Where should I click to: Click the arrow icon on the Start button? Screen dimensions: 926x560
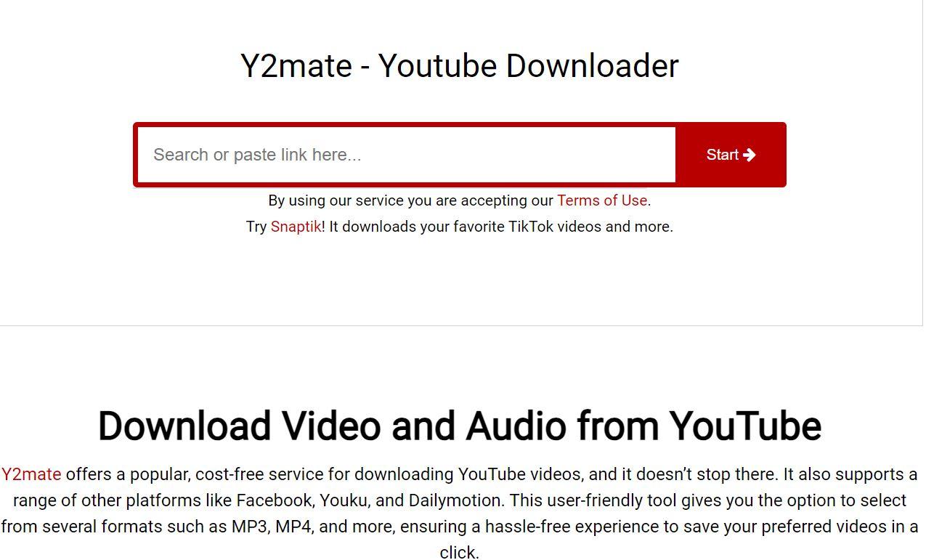click(x=750, y=155)
